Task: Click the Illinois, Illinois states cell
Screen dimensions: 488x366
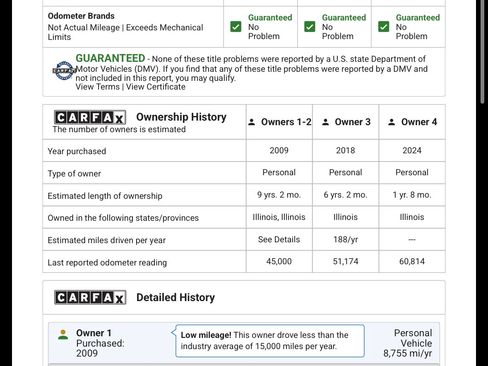Action: click(x=279, y=217)
